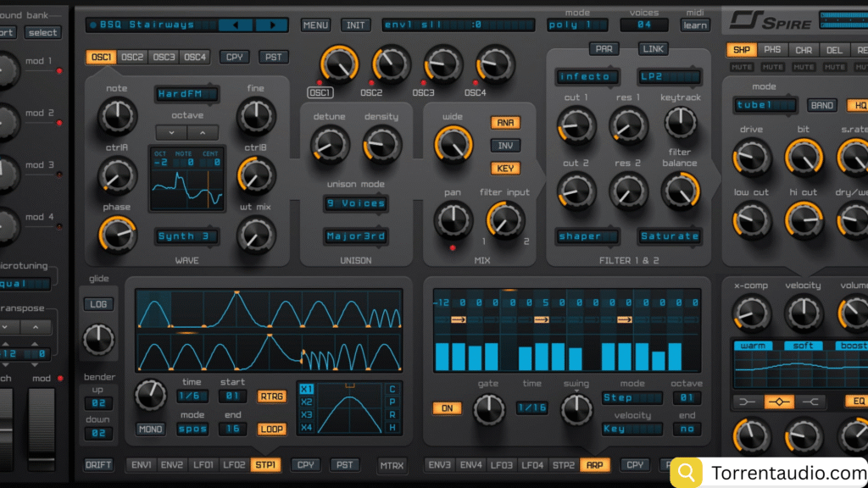This screenshot has width=868, height=488.
Task: Open the LP2 filter type dropdown
Action: pyautogui.click(x=670, y=77)
